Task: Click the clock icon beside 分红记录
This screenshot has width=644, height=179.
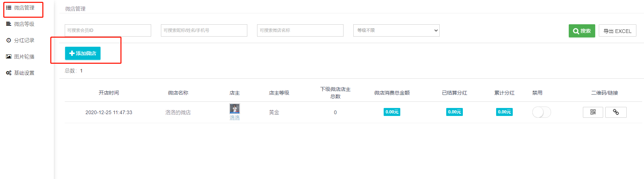Action: (x=9, y=40)
